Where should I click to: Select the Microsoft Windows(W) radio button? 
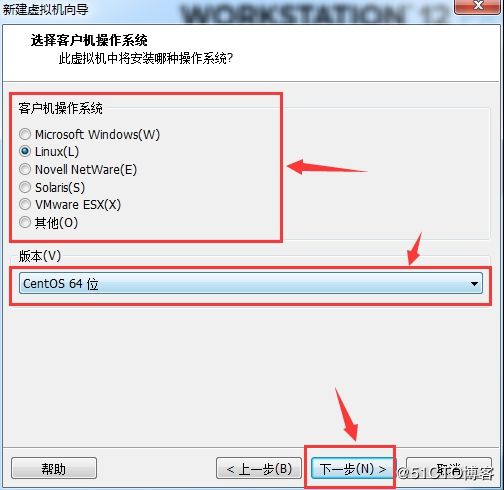[25, 134]
